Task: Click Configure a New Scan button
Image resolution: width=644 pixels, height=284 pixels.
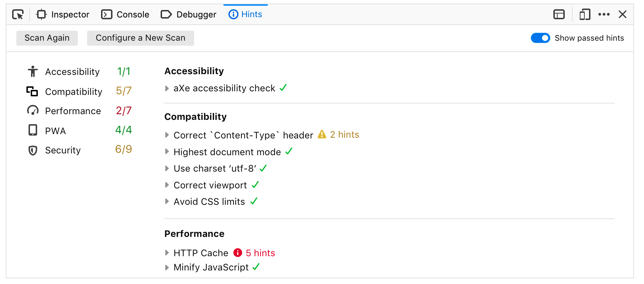Action: (x=140, y=38)
